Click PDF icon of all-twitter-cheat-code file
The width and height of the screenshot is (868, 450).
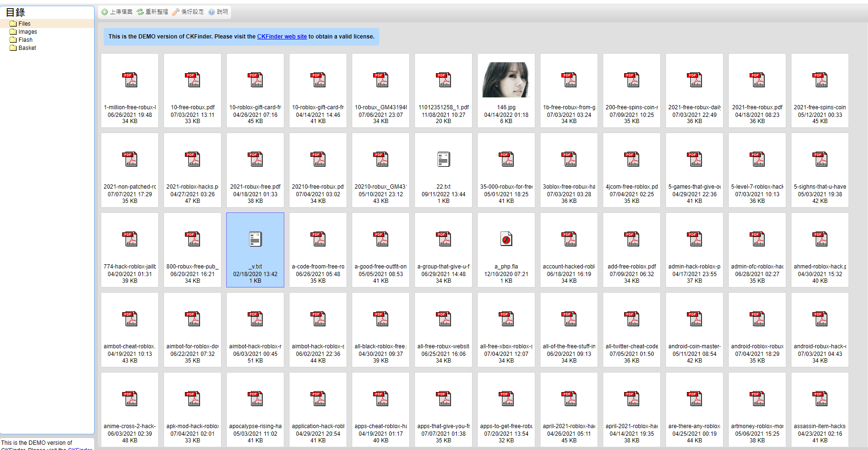coord(632,319)
